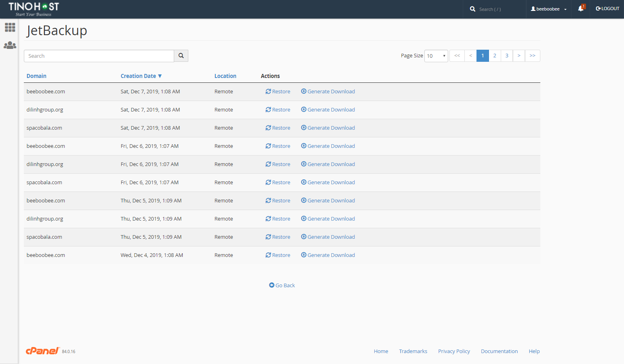
Task: Restore dilinhgroup.org backup from Dec 5
Action: tap(278, 219)
